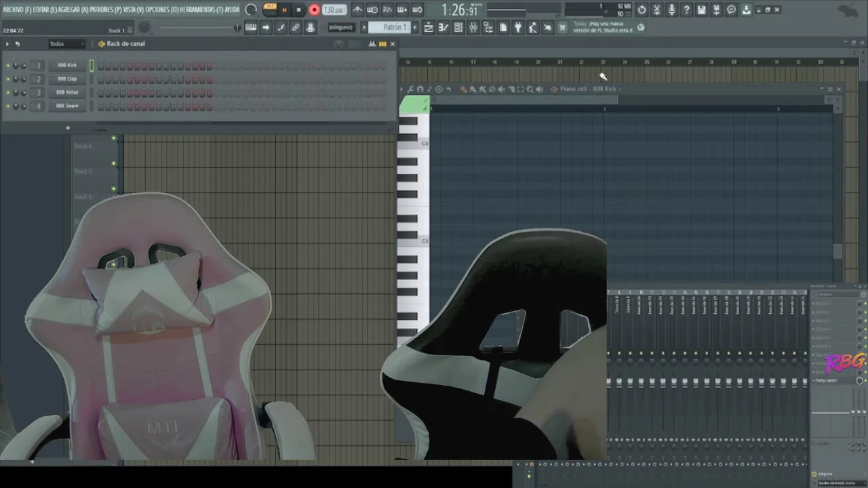Open the channel rack menu arrow
Viewport: 868px width, 488px height.
pos(7,44)
